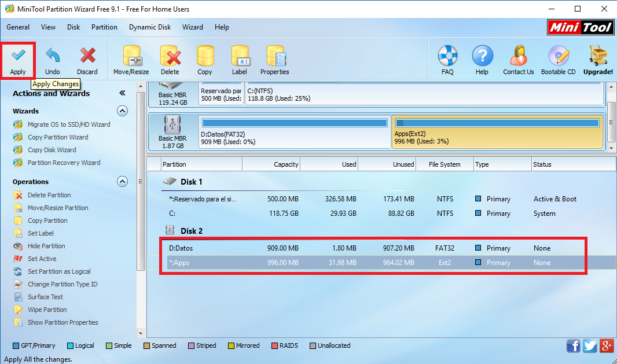617x364 pixels.
Task: Choose Move/Resize Partition in Operations list
Action: tap(51, 208)
